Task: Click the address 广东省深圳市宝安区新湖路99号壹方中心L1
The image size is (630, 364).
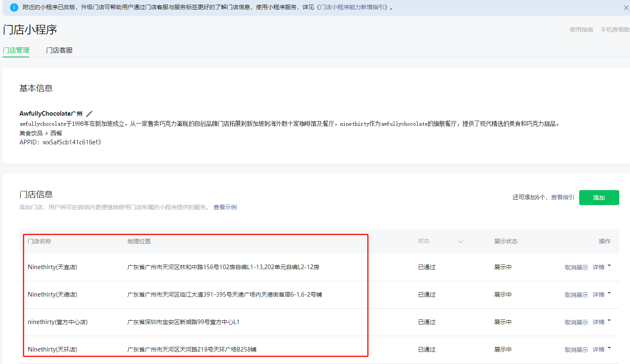Action: pyautogui.click(x=183, y=322)
